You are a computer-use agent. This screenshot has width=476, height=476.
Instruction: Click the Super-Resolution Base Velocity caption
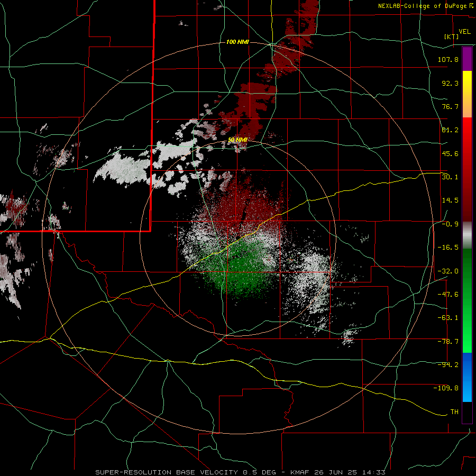241,472
